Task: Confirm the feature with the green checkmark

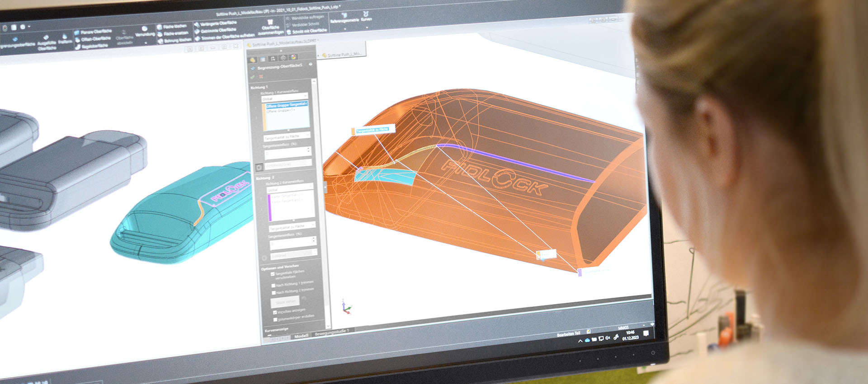Action: pyautogui.click(x=253, y=77)
